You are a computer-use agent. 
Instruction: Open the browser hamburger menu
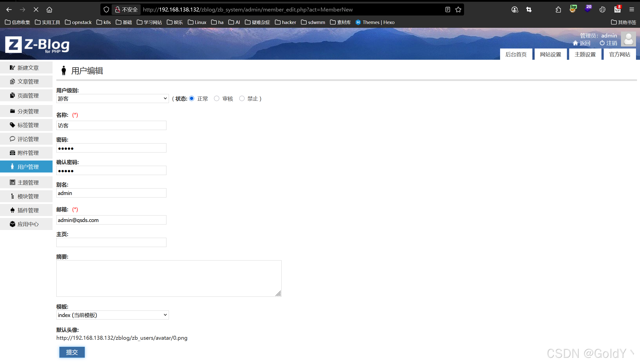pos(631,9)
